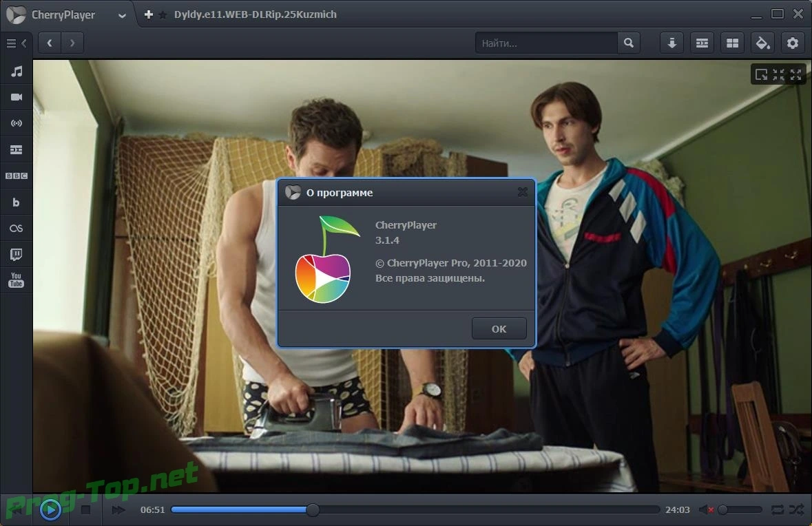Open the BBC service in sidebar
812x526 pixels.
point(17,176)
